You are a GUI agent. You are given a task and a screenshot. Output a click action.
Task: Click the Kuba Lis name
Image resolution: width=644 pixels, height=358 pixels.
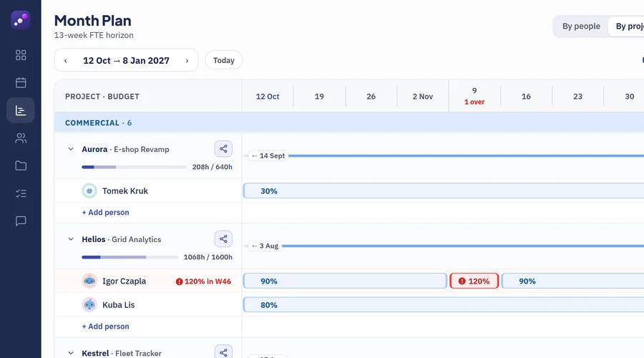click(x=118, y=305)
